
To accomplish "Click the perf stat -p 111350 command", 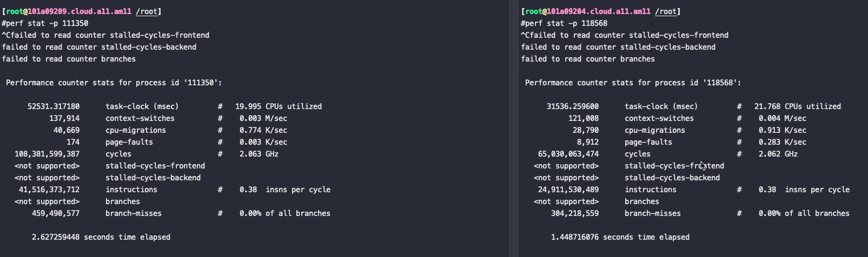I will click(47, 23).
